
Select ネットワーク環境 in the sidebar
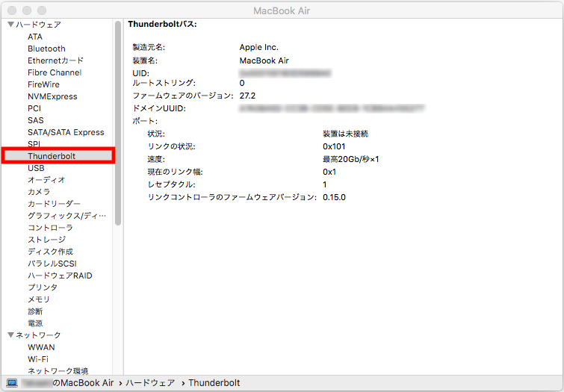[x=58, y=371]
